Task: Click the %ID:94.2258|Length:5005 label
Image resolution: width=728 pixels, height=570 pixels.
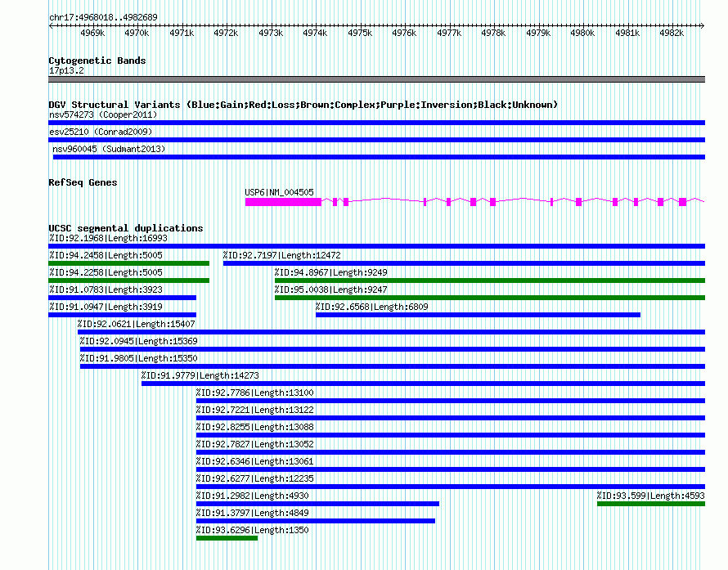Action: [x=106, y=272]
